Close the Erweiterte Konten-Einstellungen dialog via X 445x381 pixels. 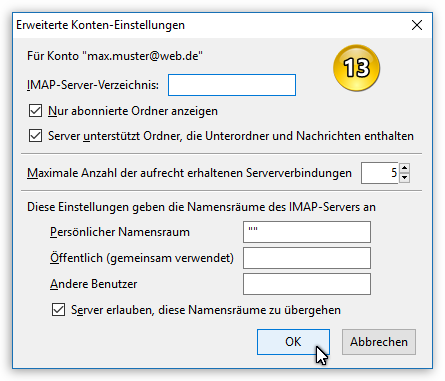tap(417, 25)
